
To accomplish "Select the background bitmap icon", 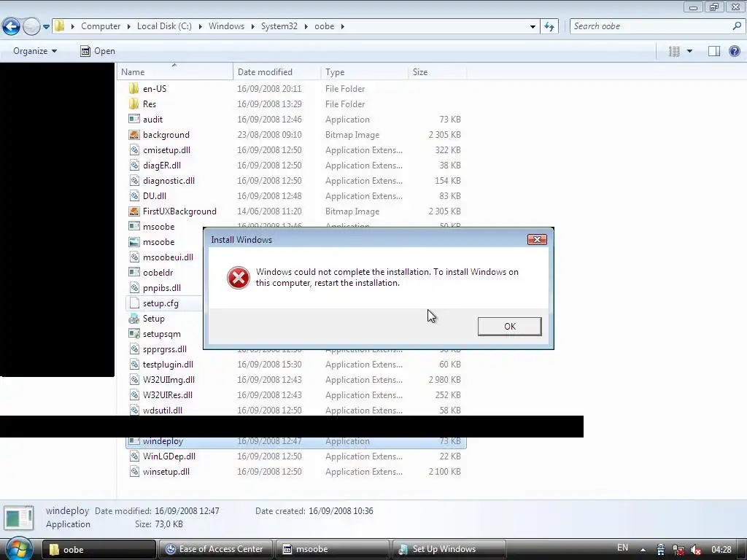I will point(134,135).
